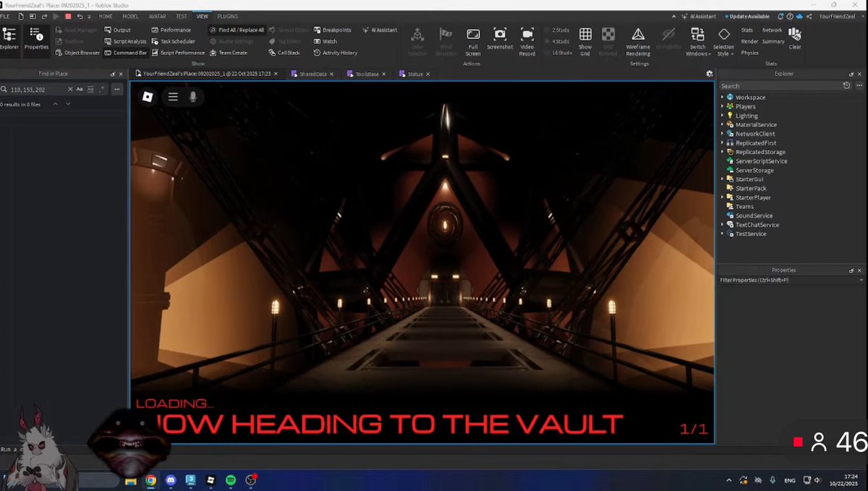Toggle Physics stats
This screenshot has height=491, width=868.
pos(750,53)
